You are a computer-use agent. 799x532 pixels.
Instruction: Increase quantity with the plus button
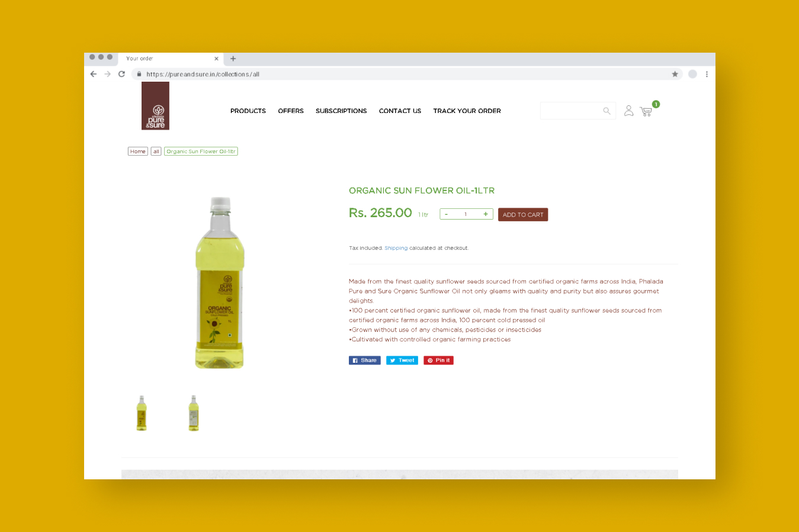485,214
